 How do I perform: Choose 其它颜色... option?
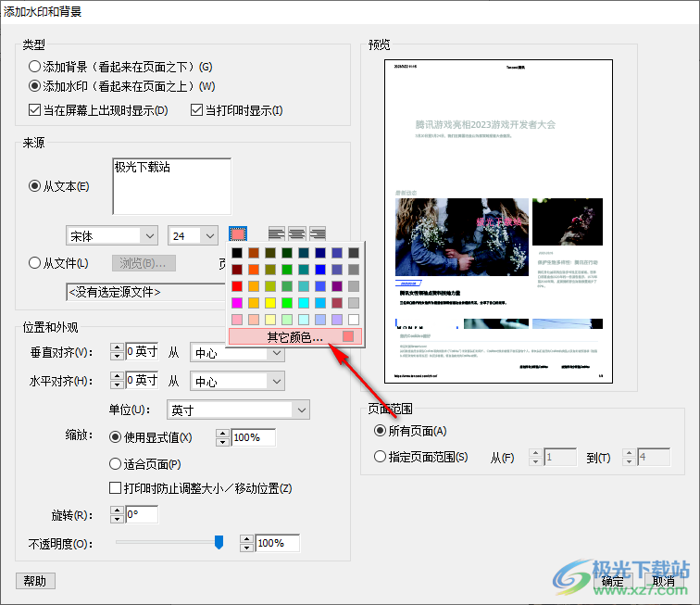(295, 337)
